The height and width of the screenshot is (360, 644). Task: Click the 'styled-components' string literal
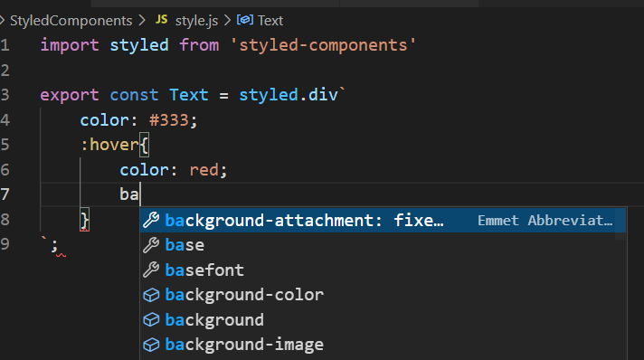coord(323,45)
